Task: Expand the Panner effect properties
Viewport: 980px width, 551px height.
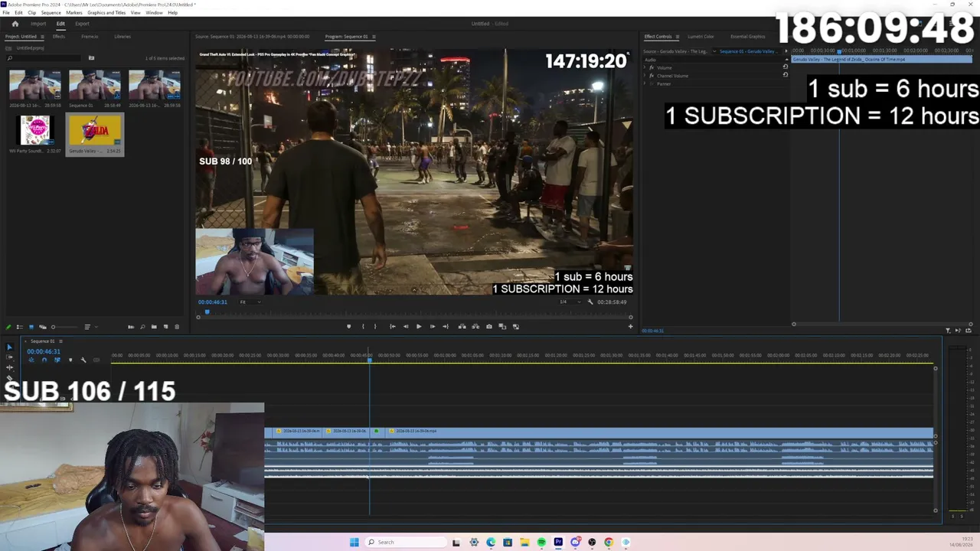Action: [x=645, y=83]
